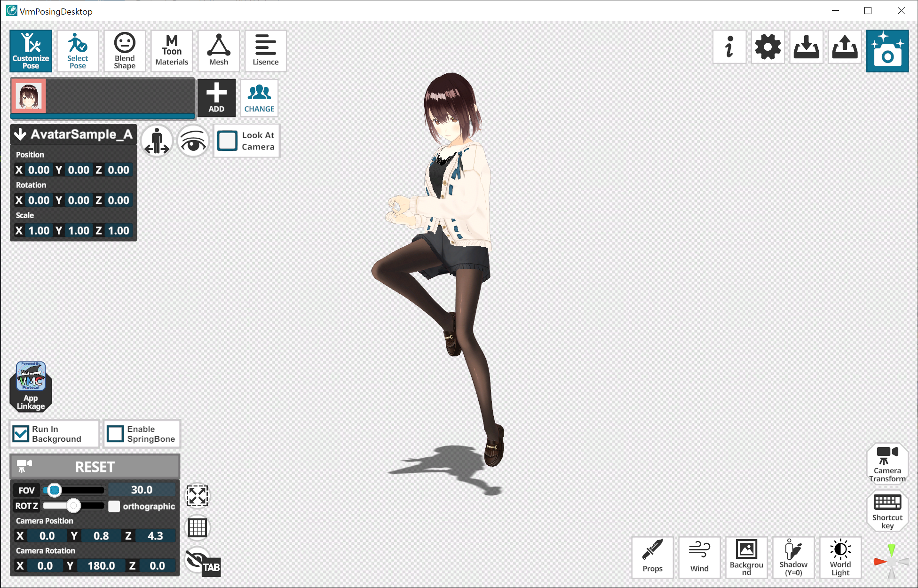Adjust the FOV slider handle

tap(55, 490)
